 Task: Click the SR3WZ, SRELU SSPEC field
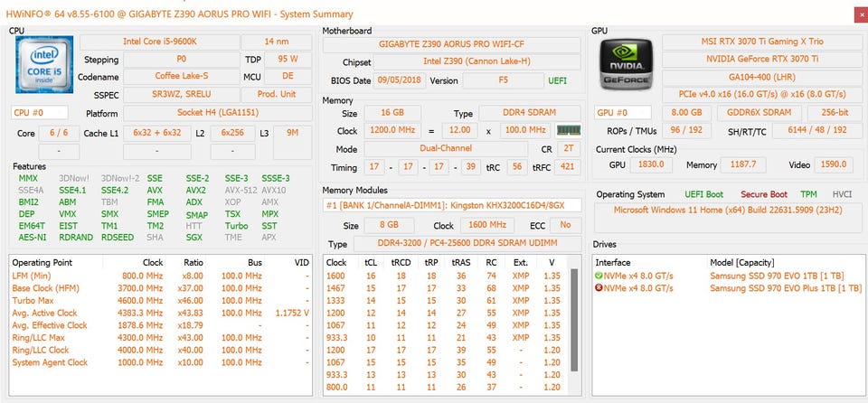(x=181, y=94)
